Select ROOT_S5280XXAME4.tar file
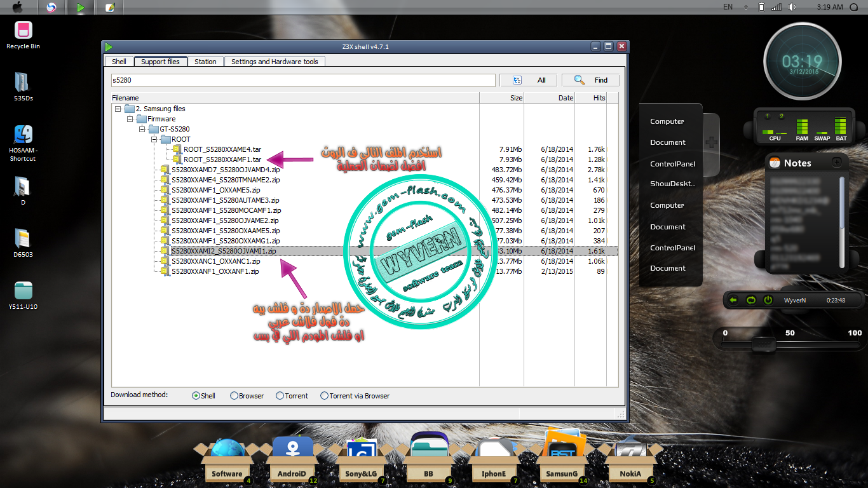This screenshot has width=868, height=488. 222,149
